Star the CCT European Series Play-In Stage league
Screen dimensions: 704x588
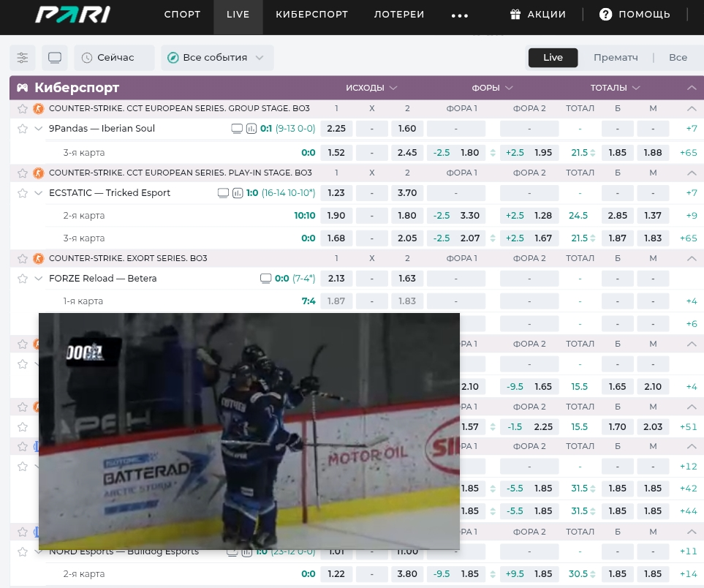click(22, 173)
